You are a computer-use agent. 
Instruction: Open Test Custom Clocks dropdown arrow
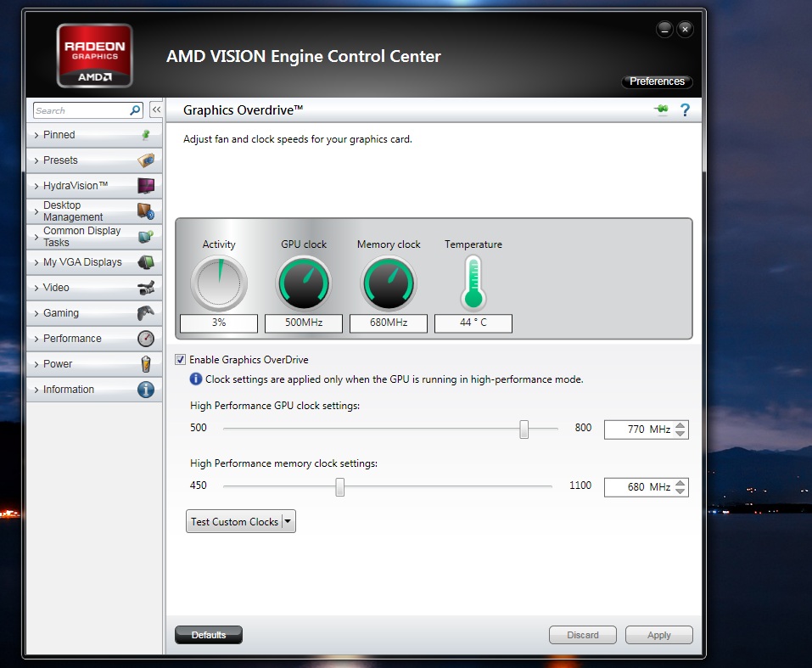(288, 521)
